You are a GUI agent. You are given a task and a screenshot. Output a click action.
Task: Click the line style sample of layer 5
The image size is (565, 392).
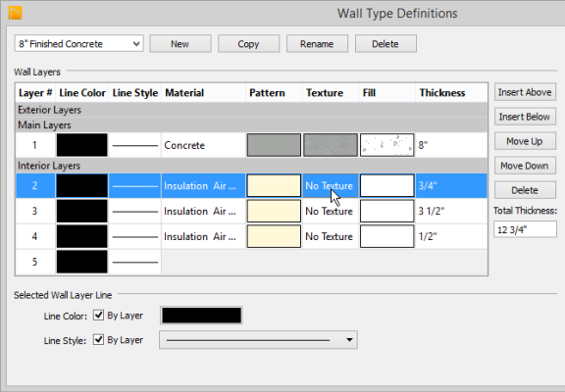[x=135, y=262]
